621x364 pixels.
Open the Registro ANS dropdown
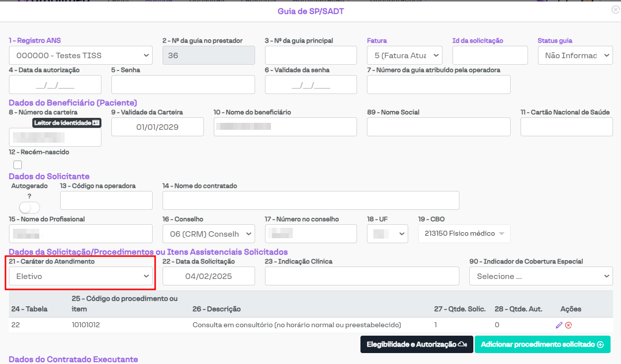pos(81,55)
